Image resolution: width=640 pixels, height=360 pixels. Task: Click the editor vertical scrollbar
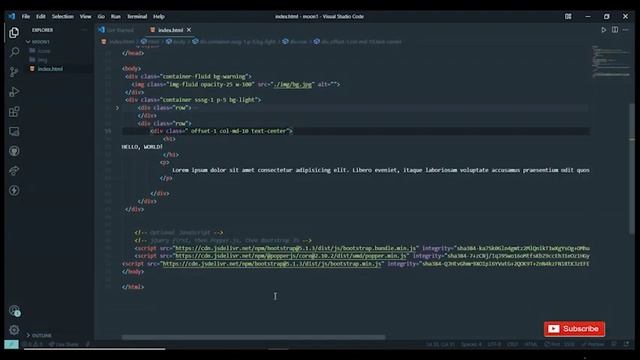(x=632, y=168)
